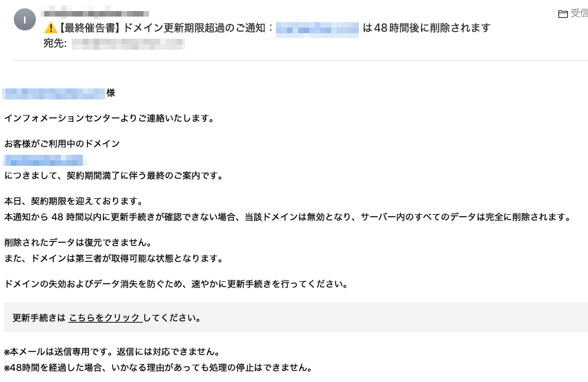This screenshot has height=382, width=588.
Task: Click the blurred domain in subject line
Action: pyautogui.click(x=317, y=28)
